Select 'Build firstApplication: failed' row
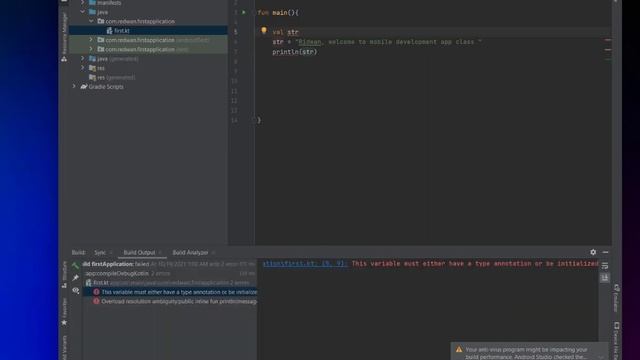Image resolution: width=640 pixels, height=360 pixels. point(169,264)
